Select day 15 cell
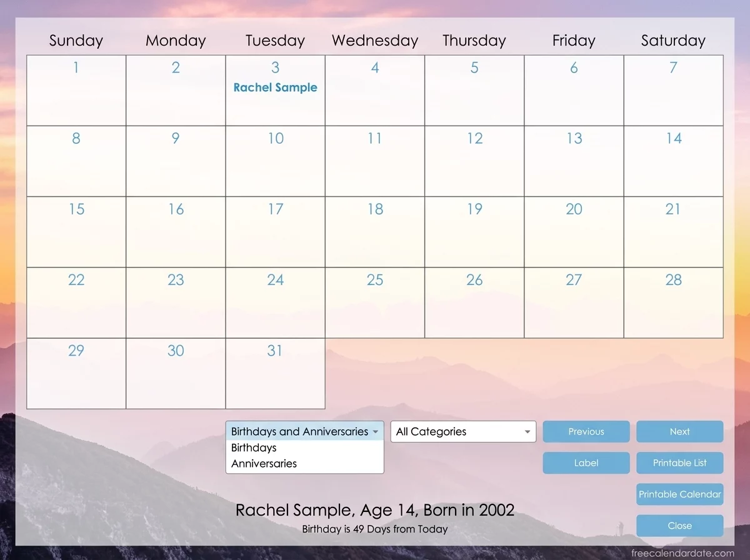 point(76,232)
